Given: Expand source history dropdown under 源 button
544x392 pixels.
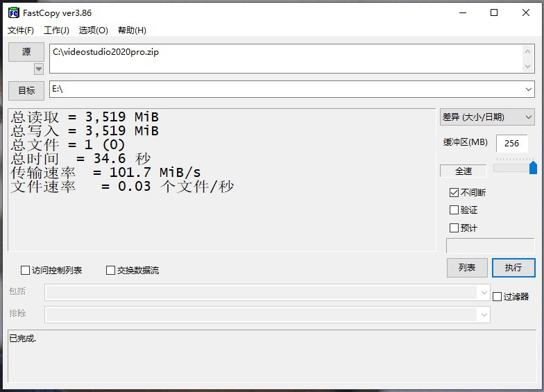Looking at the screenshot, I should (x=39, y=69).
